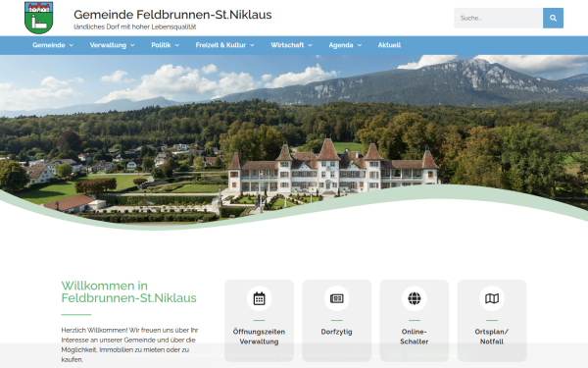The height and width of the screenshot is (368, 588).
Task: Expand the chevron next to Wirtschaft
Action: 310,45
